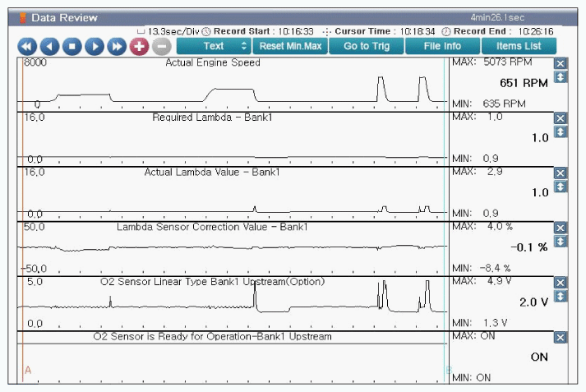
Task: Open the Text display mode dropdown
Action: tap(214, 46)
